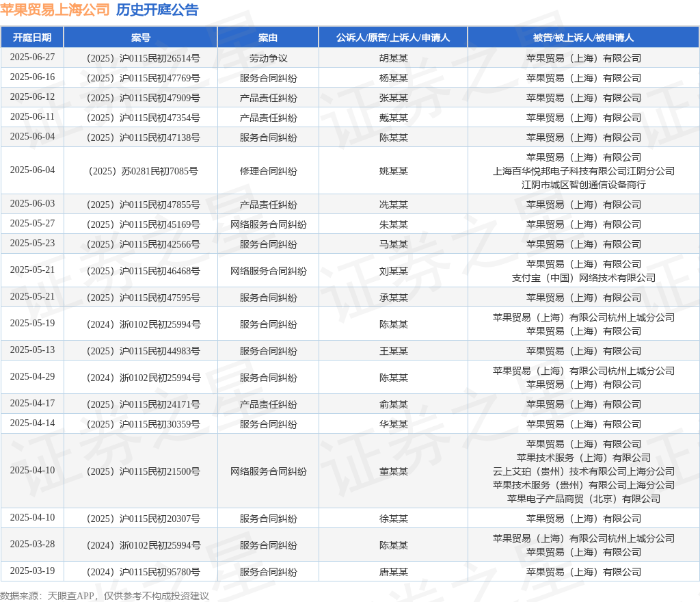Select the 案由 column header

pyautogui.click(x=268, y=38)
